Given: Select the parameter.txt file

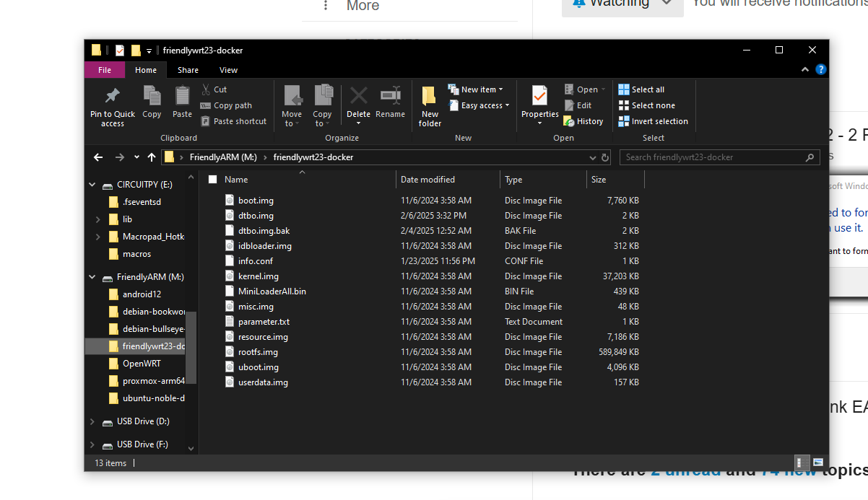Looking at the screenshot, I should pos(264,322).
